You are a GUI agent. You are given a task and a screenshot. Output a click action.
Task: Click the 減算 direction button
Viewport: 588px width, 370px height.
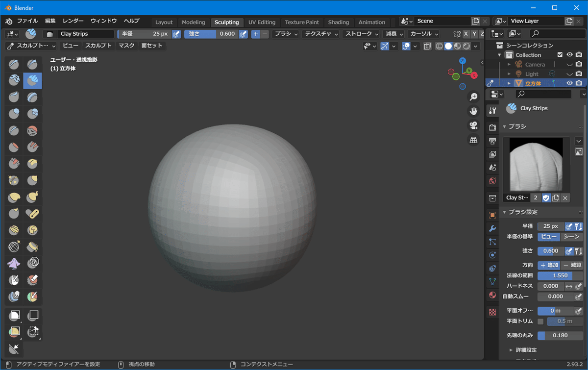pyautogui.click(x=572, y=265)
